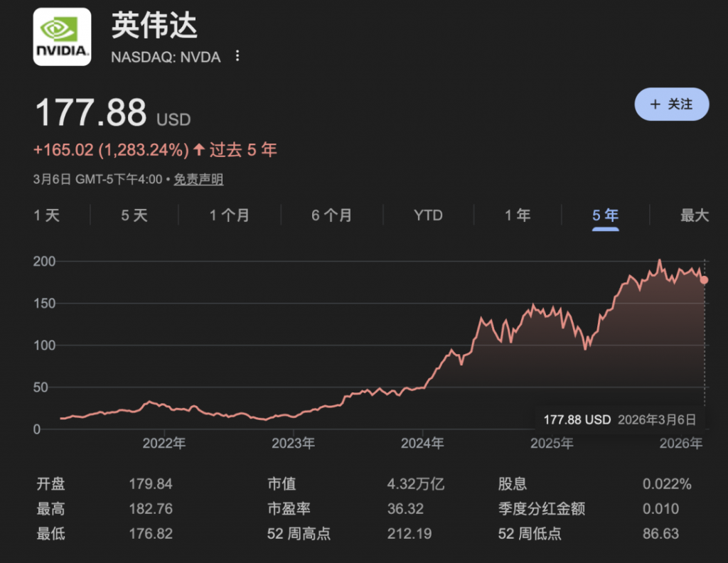
Task: Click the 市值 value 4.32万亿
Action: (x=415, y=485)
